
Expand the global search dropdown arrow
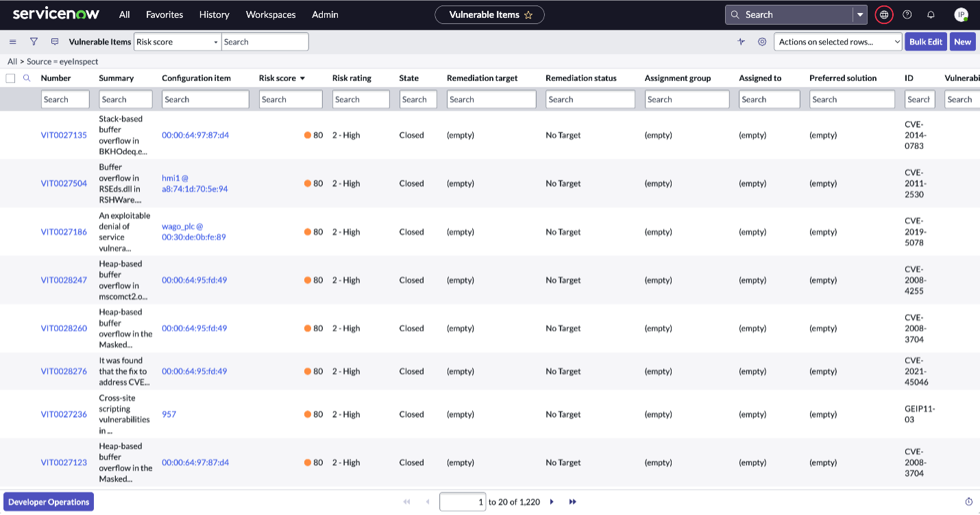click(860, 14)
